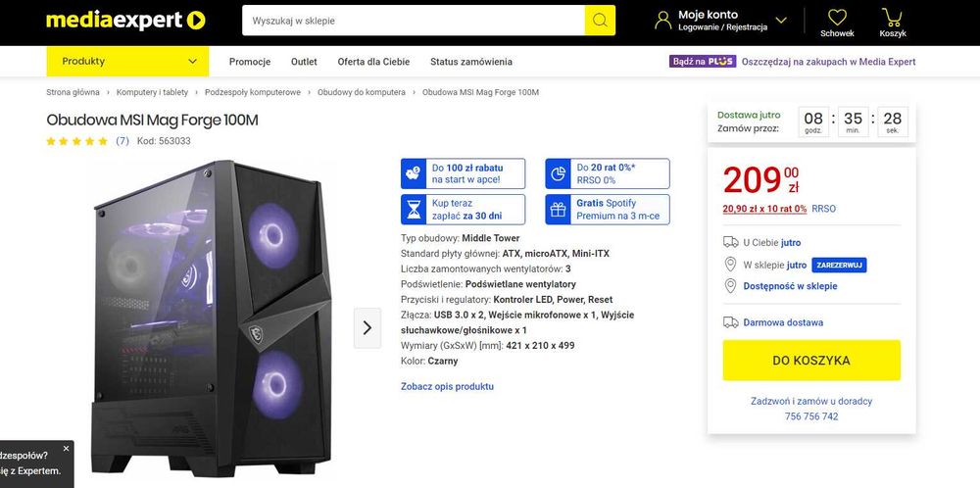Close the expert chat popup
The width and height of the screenshot is (980, 488).
(x=67, y=448)
